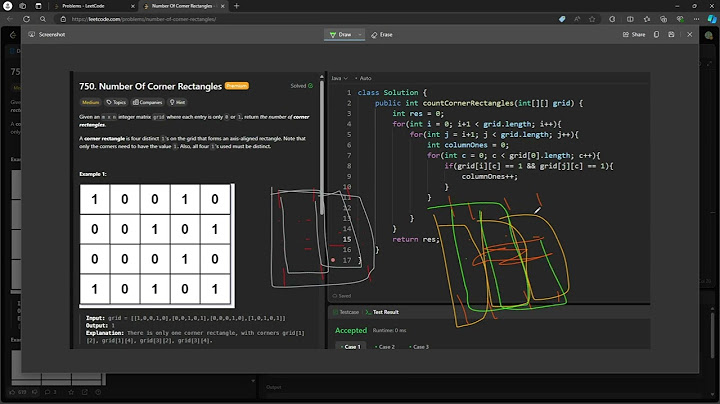
Task: Activate the Read aloud icon
Action: pos(577,19)
